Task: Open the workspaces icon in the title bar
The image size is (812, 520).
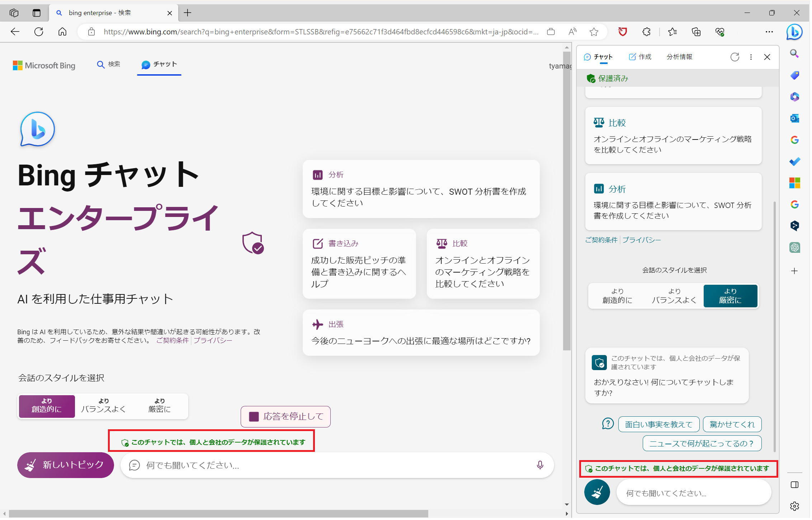Action: [x=14, y=13]
